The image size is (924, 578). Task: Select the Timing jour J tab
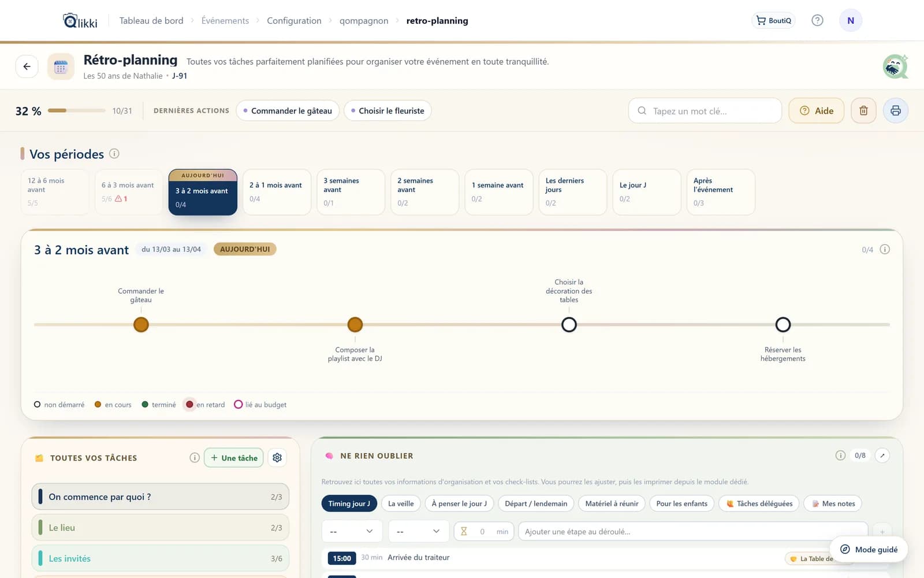pyautogui.click(x=349, y=503)
